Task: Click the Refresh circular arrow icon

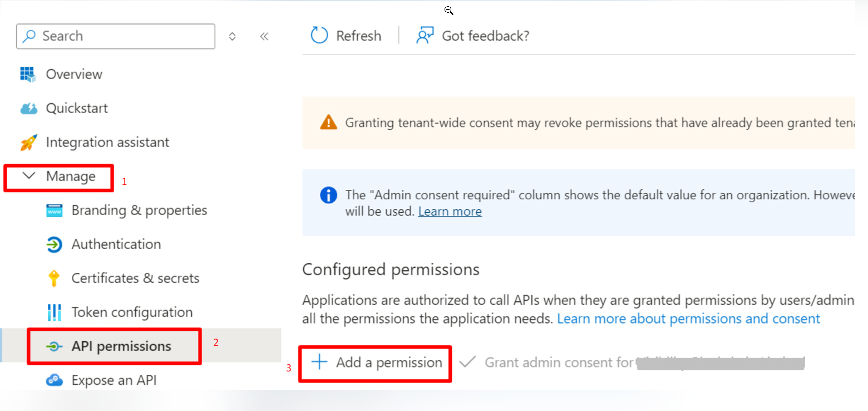Action: 319,36
